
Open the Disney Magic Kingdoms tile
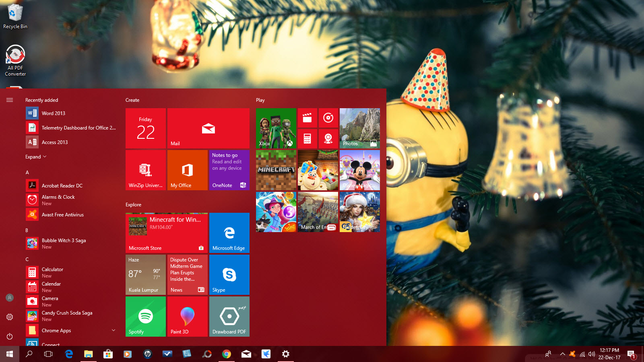tap(360, 170)
